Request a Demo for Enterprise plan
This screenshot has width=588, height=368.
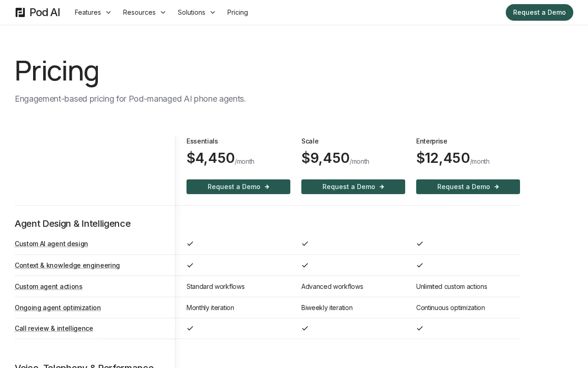[468, 187]
